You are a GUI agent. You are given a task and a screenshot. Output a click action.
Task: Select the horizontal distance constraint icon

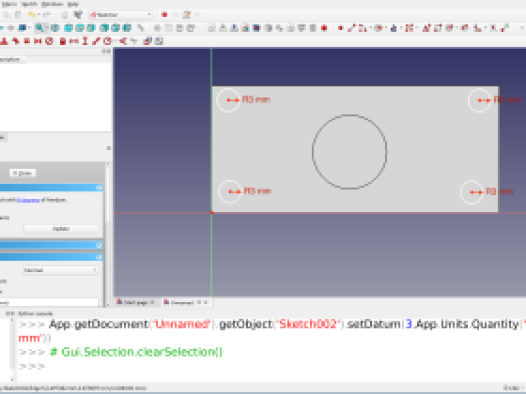[74, 41]
